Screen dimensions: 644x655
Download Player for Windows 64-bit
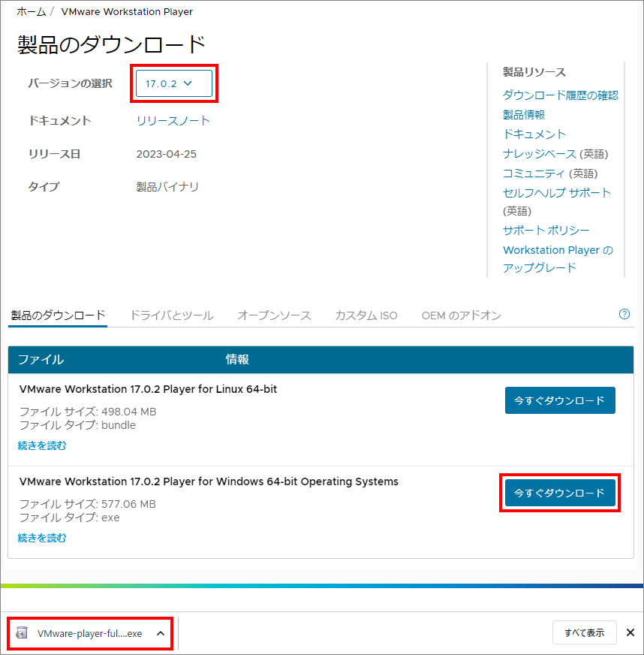(x=560, y=493)
